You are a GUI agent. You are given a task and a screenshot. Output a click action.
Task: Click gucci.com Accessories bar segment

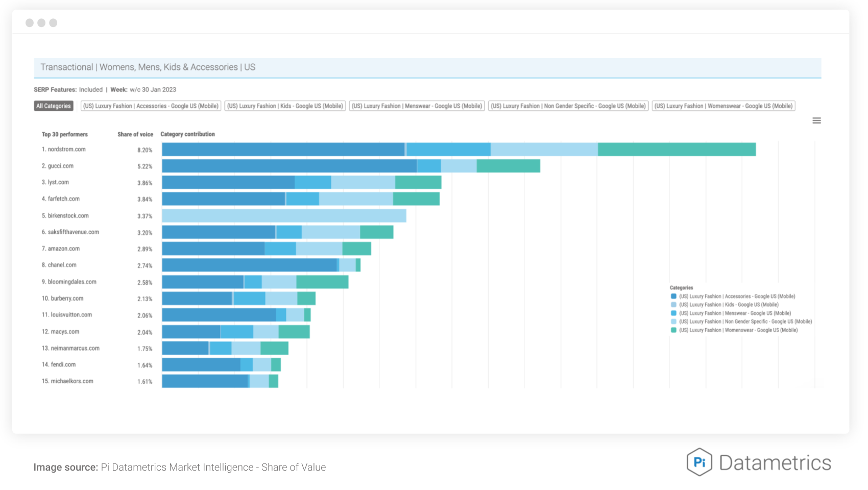click(290, 166)
